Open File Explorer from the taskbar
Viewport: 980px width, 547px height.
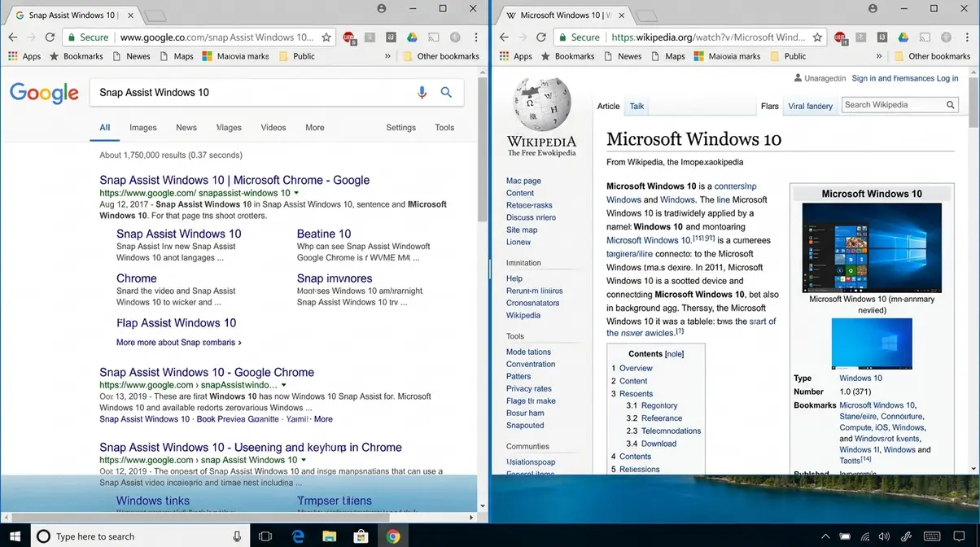pyautogui.click(x=330, y=536)
